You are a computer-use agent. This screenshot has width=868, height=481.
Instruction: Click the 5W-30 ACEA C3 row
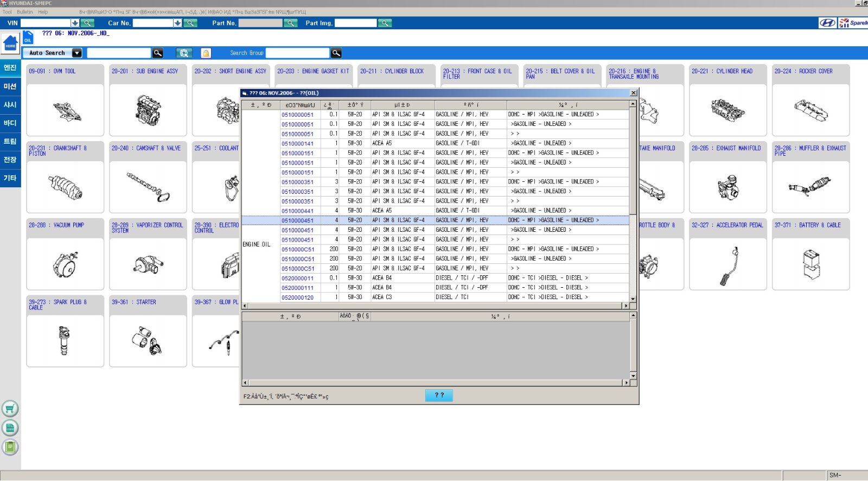click(435, 298)
